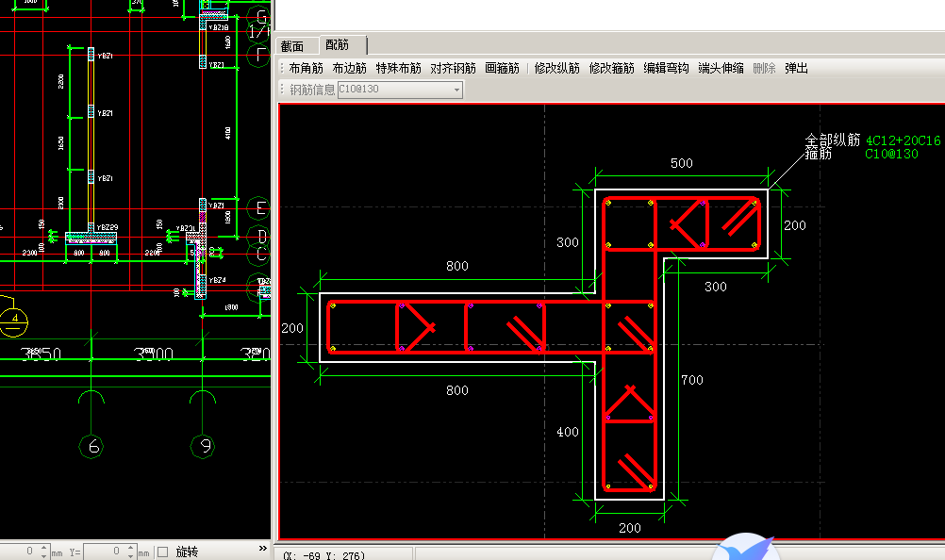Enable the 旋转 checkbox
Viewport: 945px width, 560px height.
(x=163, y=552)
